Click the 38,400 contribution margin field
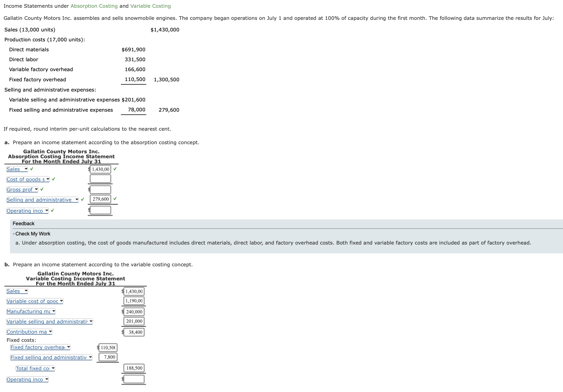The width and height of the screenshot is (563, 392). click(x=134, y=332)
